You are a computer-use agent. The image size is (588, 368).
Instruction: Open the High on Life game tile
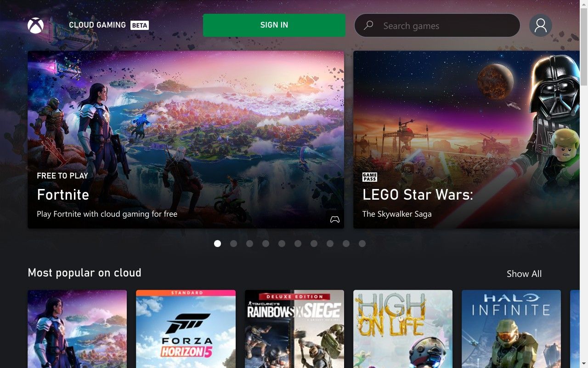[403, 329]
